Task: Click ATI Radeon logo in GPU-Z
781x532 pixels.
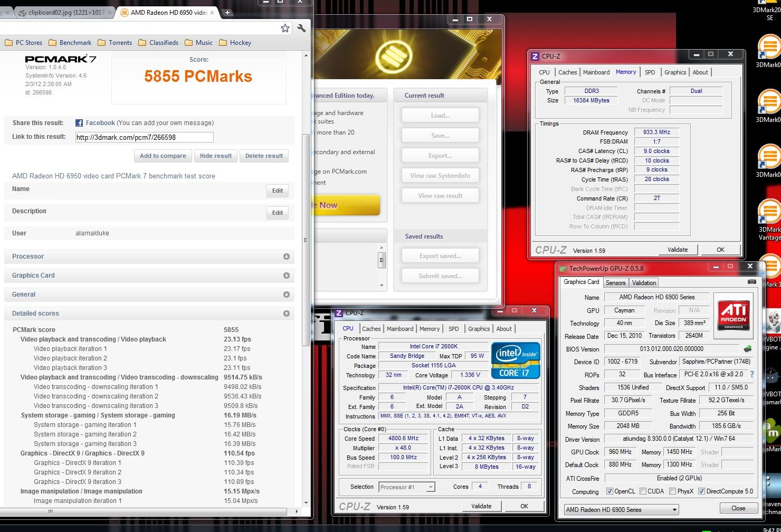Action: click(x=734, y=316)
